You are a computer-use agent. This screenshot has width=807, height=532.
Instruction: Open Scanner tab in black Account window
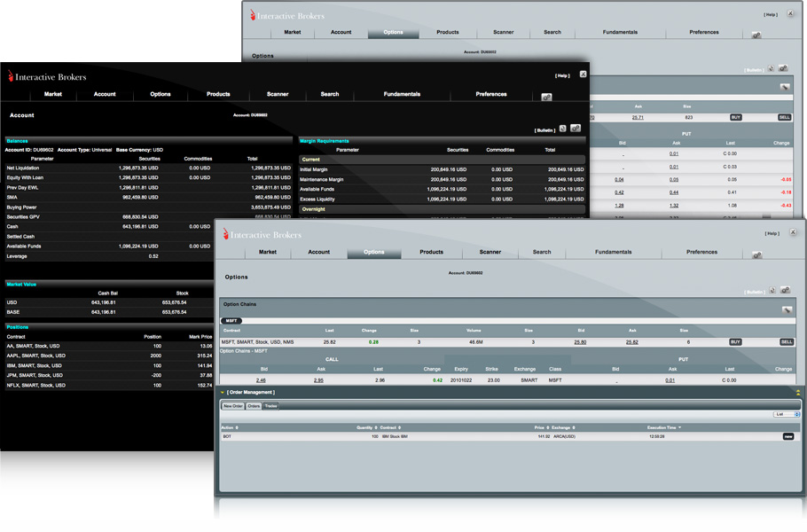pos(278,94)
